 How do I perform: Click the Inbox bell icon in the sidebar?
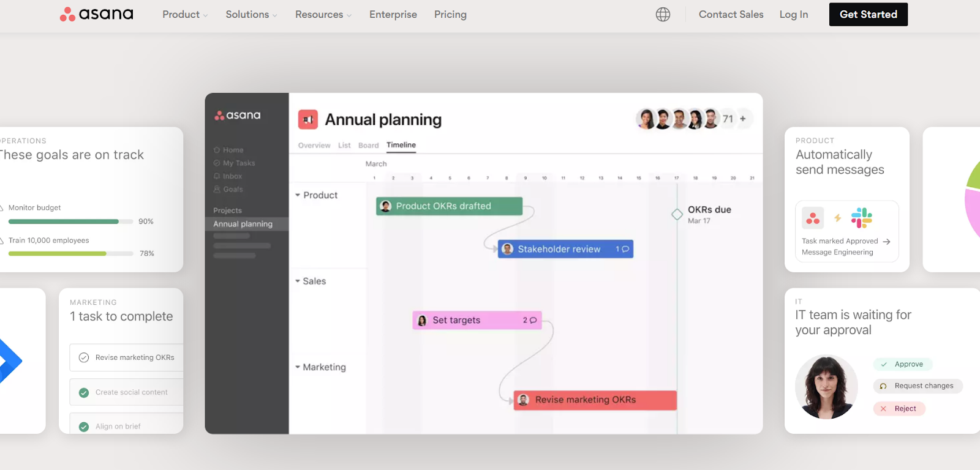pos(217,176)
